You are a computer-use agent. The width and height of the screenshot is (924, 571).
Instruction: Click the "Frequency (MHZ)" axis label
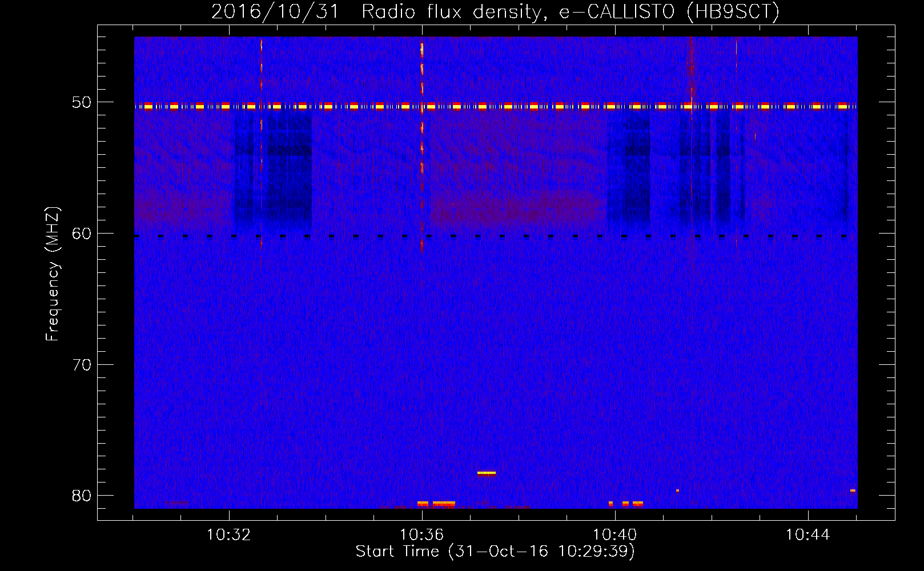[53, 274]
